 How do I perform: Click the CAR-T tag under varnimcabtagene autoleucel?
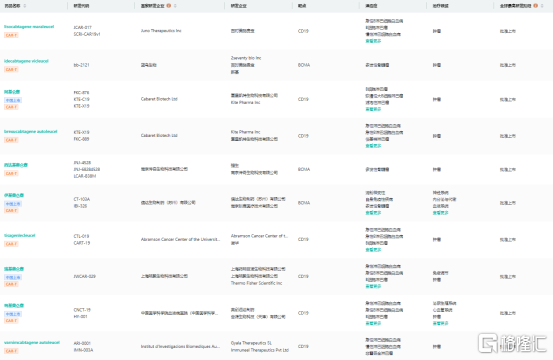[11, 350]
